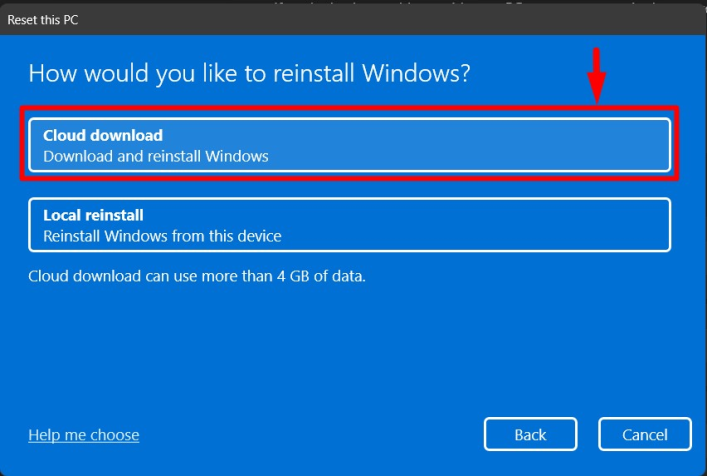Click the red arrow pointing downward
The height and width of the screenshot is (476, 707).
point(597,74)
